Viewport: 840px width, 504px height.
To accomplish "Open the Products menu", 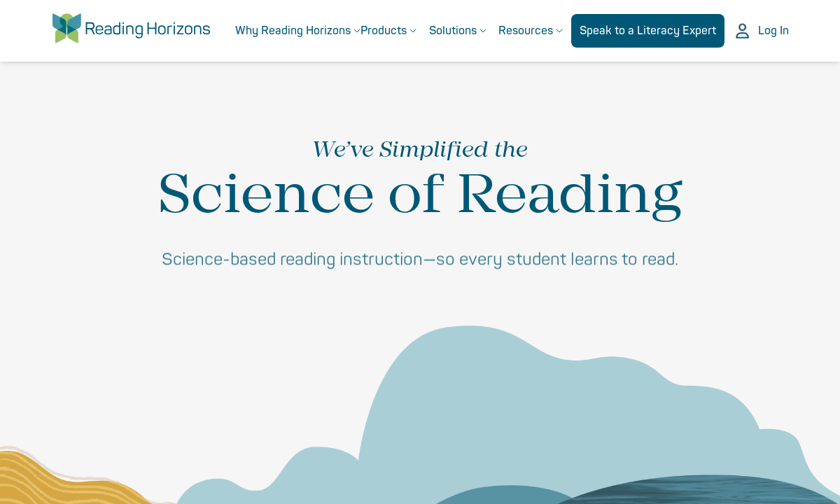I will (x=384, y=31).
